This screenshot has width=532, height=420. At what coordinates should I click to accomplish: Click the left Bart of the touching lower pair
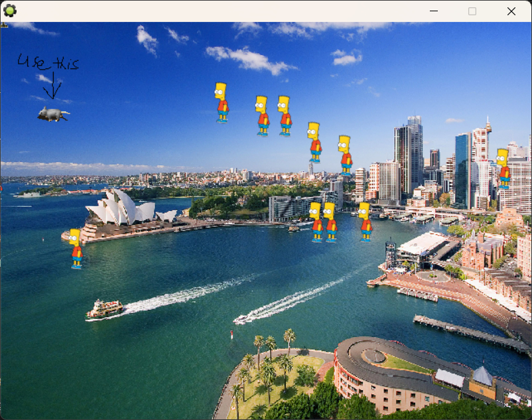316,222
